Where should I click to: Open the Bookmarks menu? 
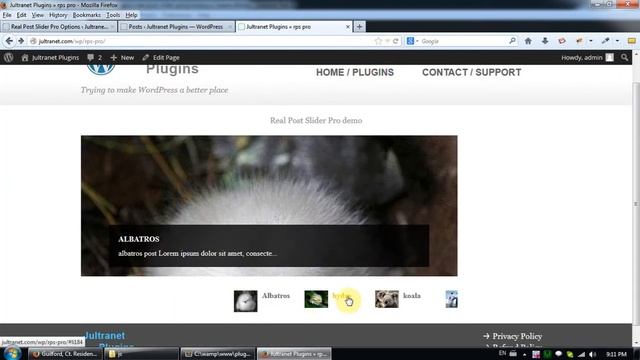[87, 15]
